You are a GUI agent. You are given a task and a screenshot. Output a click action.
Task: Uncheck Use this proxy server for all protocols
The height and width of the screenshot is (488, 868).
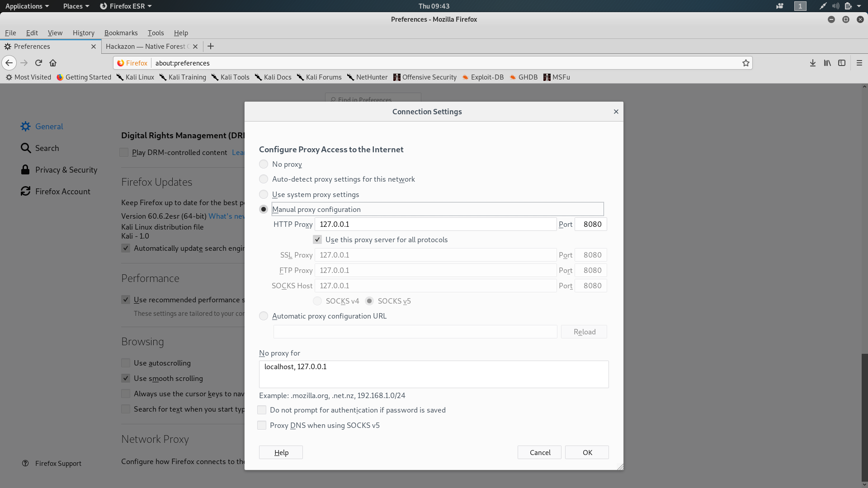(317, 239)
